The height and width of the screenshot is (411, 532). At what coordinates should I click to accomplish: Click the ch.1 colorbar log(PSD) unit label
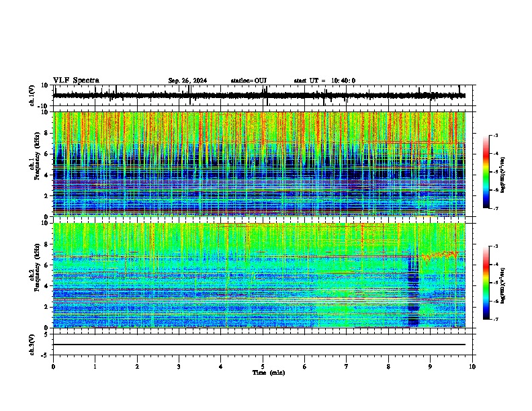503,175
